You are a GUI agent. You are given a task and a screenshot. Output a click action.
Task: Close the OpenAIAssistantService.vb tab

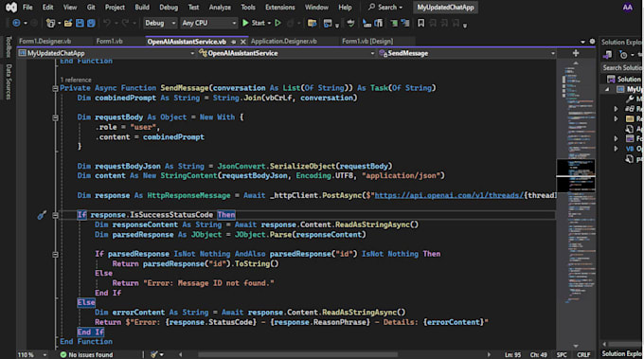(x=243, y=42)
